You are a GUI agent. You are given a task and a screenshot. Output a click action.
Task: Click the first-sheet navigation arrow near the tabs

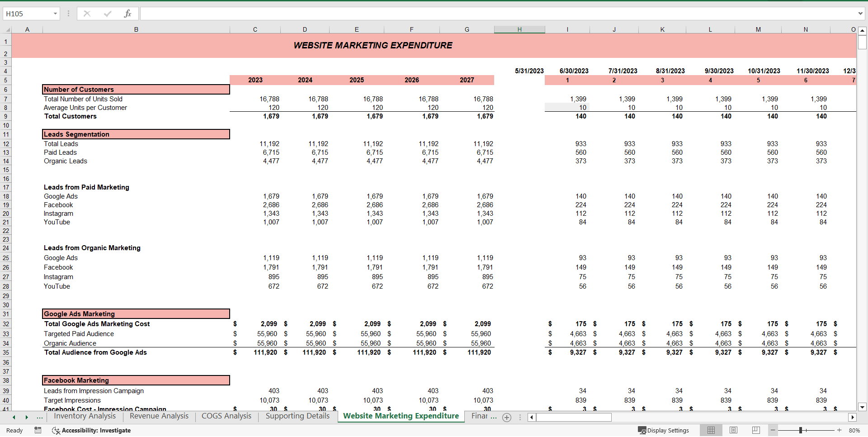[x=13, y=417]
